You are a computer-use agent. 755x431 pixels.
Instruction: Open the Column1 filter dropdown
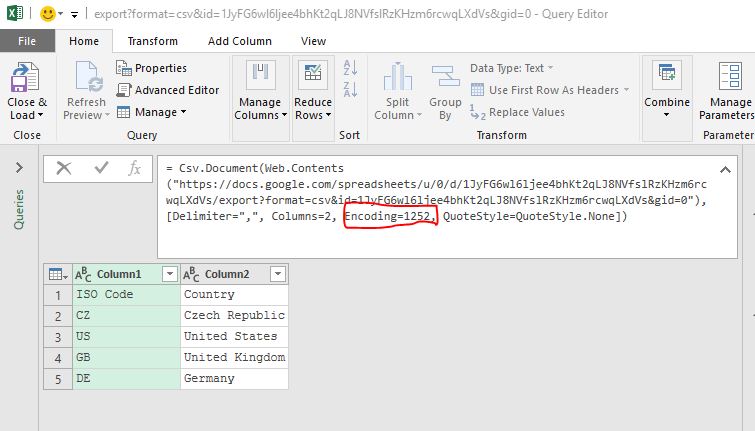click(169, 274)
